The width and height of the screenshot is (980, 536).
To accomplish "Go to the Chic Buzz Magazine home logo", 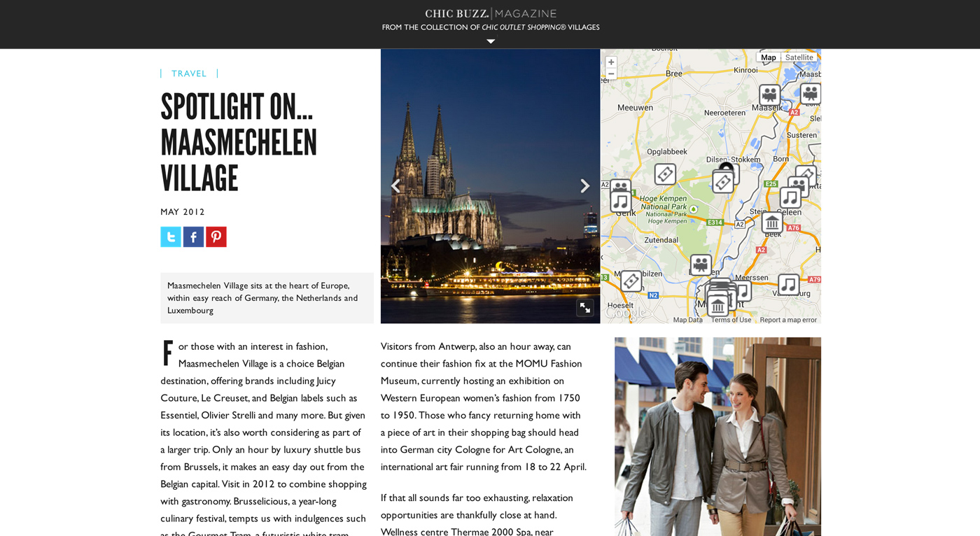I will point(491,13).
